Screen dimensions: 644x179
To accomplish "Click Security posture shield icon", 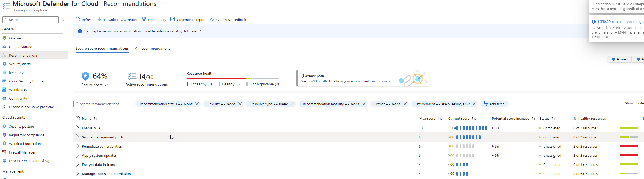I will point(4,126).
